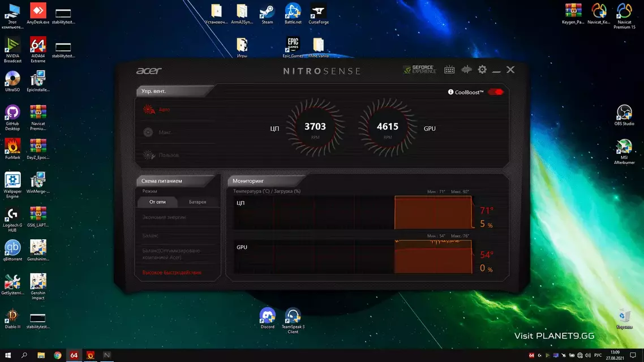Select the AnyDesk.exe desktop icon
Image resolution: width=644 pixels, height=362 pixels.
(x=38, y=14)
